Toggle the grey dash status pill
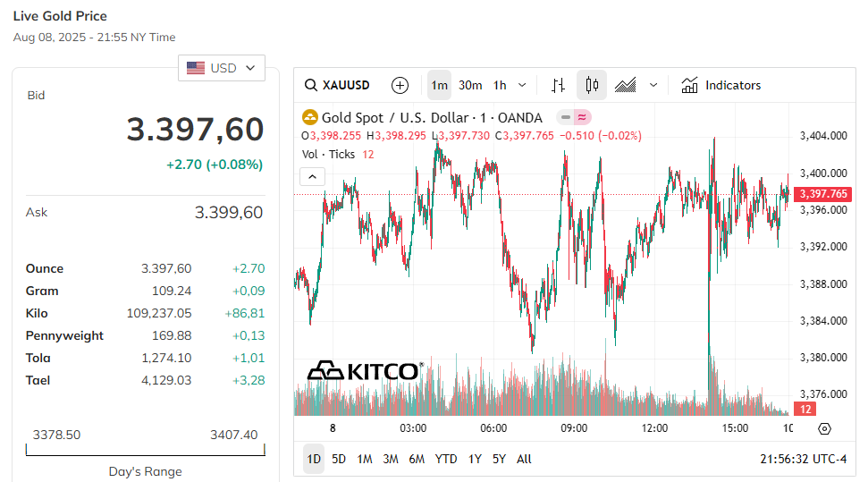Image resolution: width=868 pixels, height=482 pixels. click(565, 117)
